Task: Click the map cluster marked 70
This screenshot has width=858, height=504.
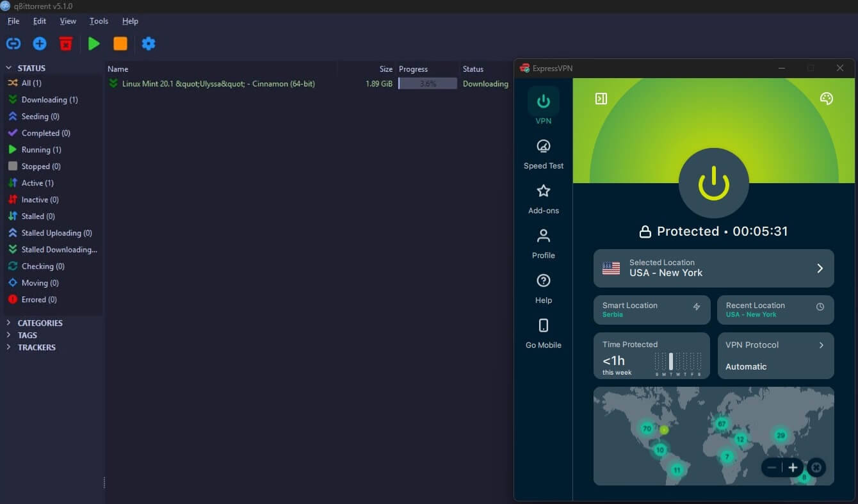Action: 647,428
